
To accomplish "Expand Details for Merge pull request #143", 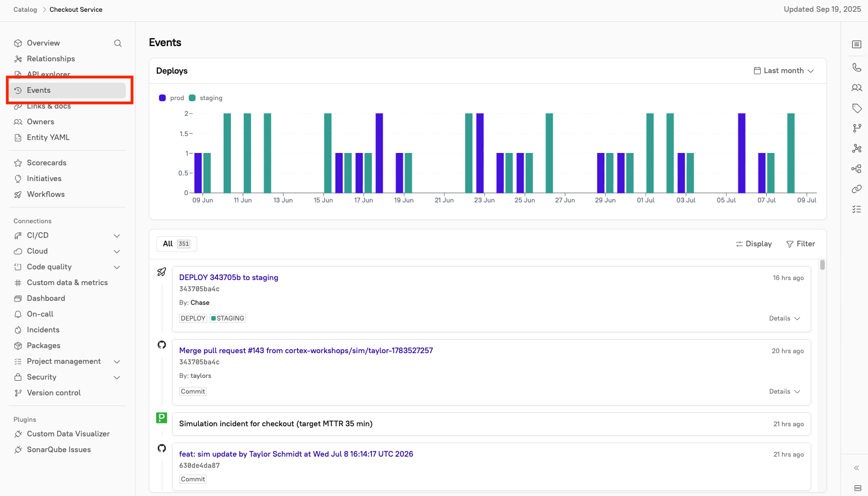I will [785, 391].
